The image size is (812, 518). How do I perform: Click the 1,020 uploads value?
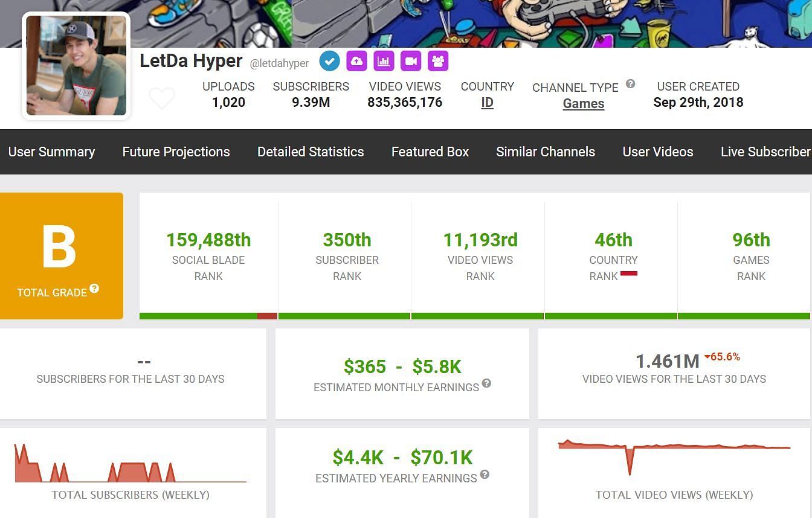coord(228,102)
